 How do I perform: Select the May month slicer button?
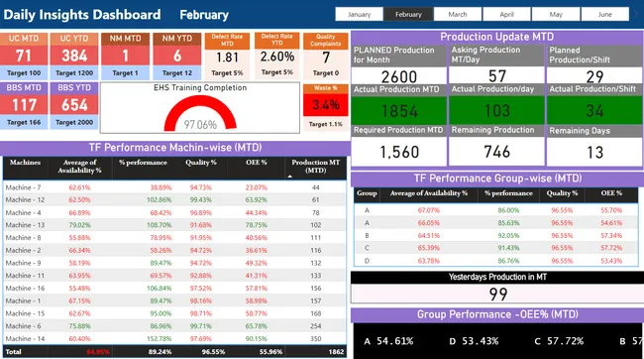[x=556, y=14]
